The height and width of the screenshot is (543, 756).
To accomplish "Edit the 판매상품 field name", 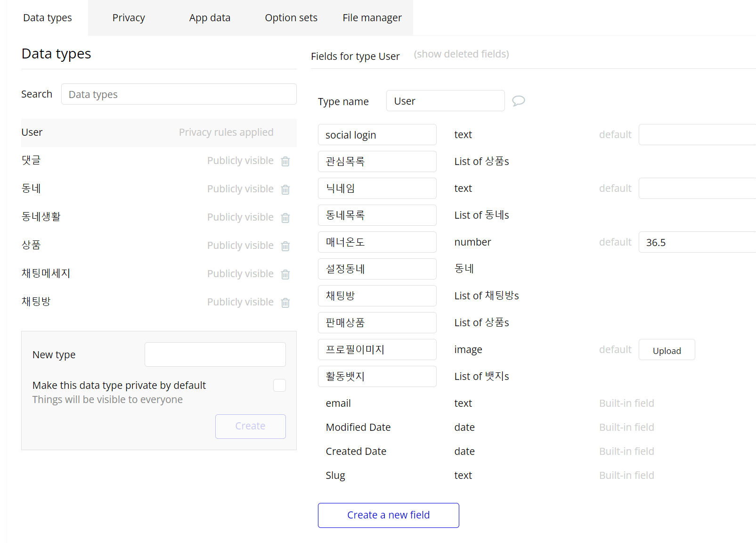I will (377, 323).
